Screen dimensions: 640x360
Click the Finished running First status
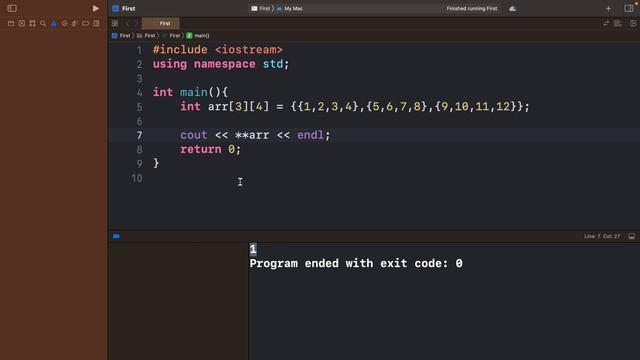tap(471, 8)
